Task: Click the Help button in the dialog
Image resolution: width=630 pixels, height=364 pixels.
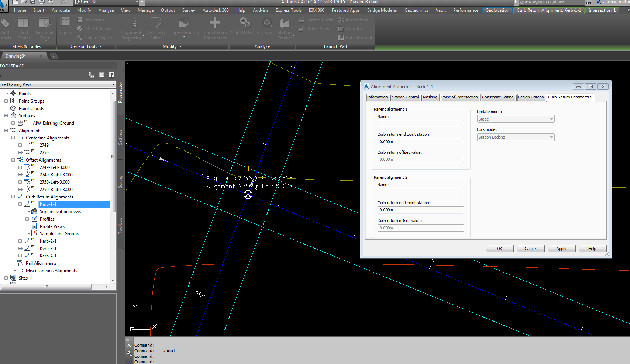Action: pyautogui.click(x=592, y=249)
